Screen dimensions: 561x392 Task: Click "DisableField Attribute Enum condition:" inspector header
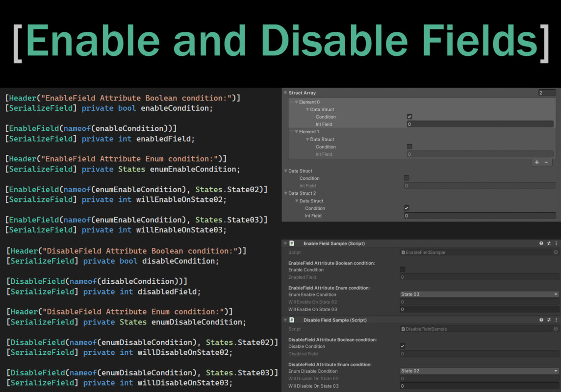coord(330,365)
